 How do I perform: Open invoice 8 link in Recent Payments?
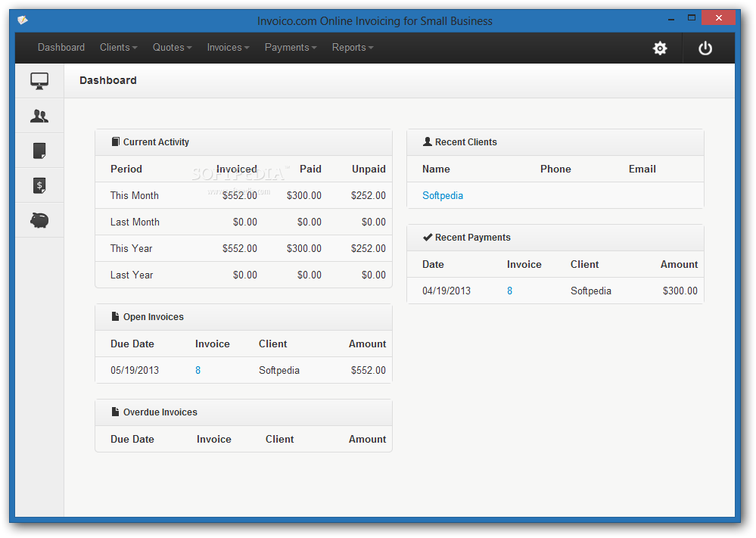pyautogui.click(x=509, y=291)
